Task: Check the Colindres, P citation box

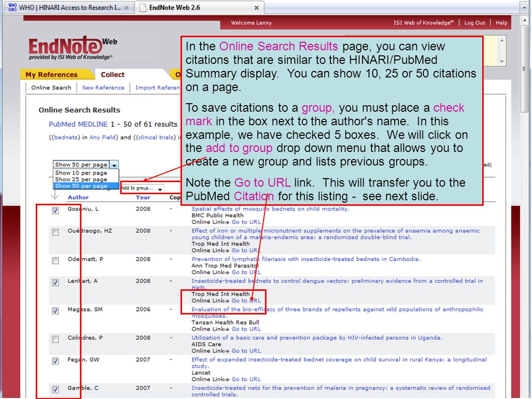Action: tap(55, 339)
